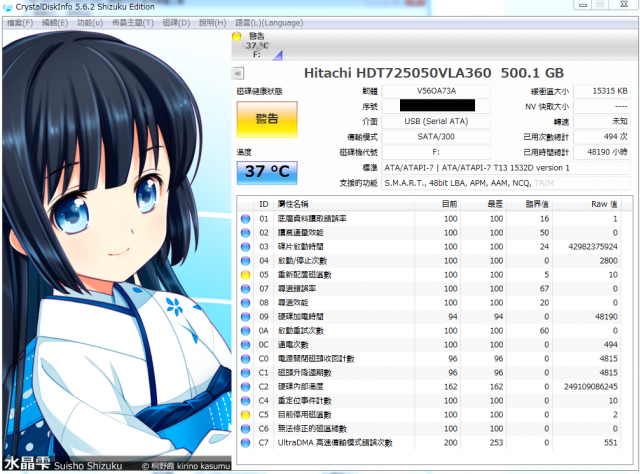Screen dimensions: 640x474
Task: Select the row raw value 249109086245
Action: click(x=591, y=387)
